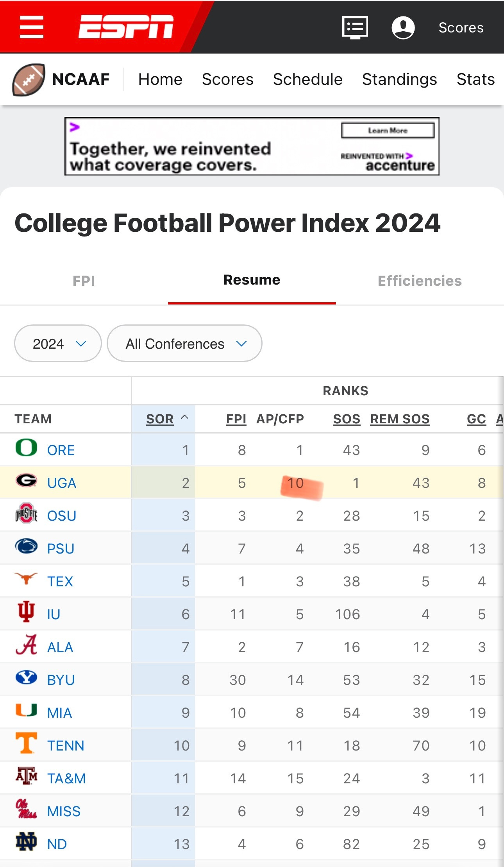The width and height of the screenshot is (504, 867).
Task: Click the NCAAF football icon
Action: point(29,79)
